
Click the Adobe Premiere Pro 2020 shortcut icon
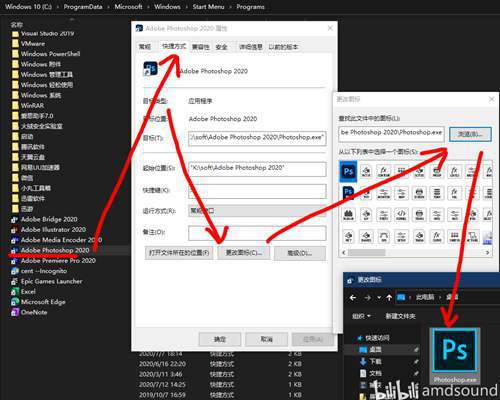coord(14,261)
